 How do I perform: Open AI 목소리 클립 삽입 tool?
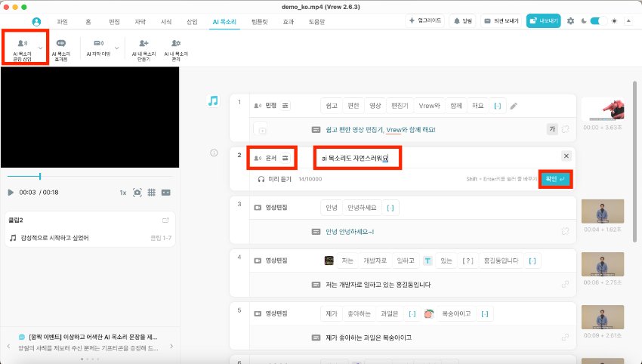tap(22, 48)
